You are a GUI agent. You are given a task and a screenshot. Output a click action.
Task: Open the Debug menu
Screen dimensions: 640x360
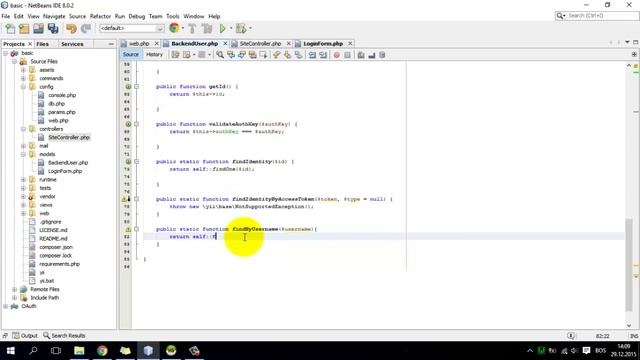click(x=137, y=16)
